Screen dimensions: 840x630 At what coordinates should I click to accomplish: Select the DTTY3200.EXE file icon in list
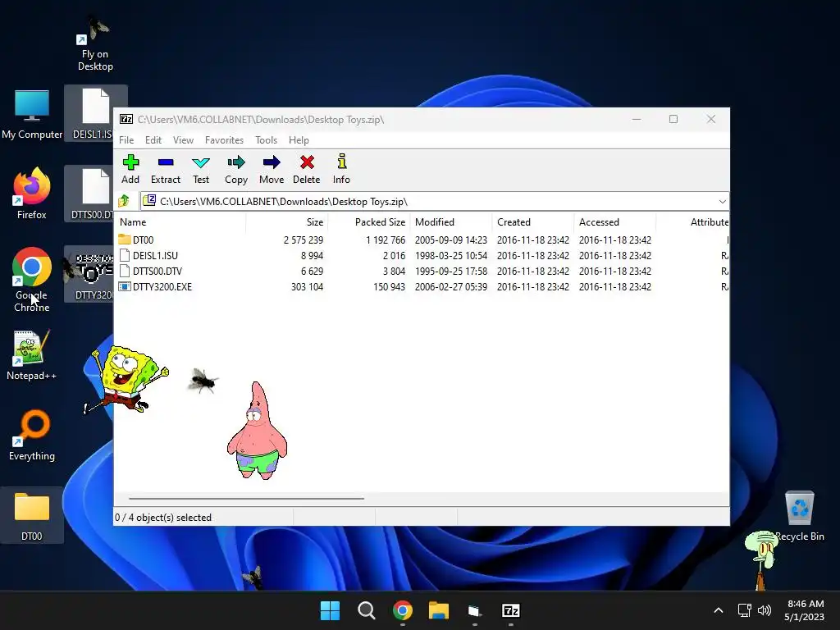click(x=125, y=286)
